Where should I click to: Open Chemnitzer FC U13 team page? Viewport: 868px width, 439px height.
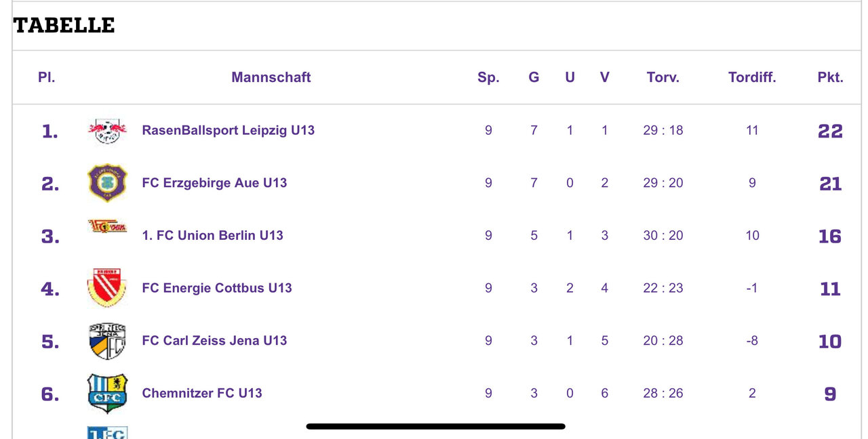tap(202, 394)
